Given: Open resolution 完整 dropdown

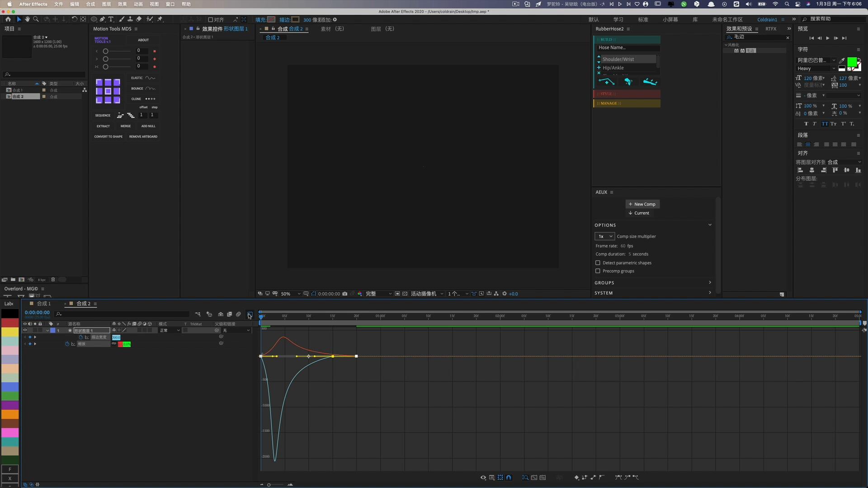Looking at the screenshot, I should (x=378, y=294).
